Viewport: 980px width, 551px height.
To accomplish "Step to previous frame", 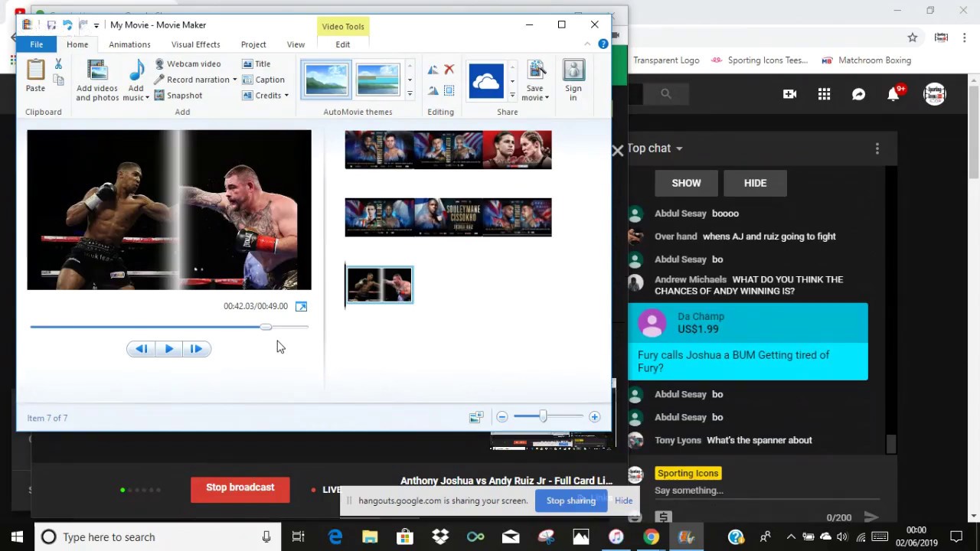I will point(142,349).
